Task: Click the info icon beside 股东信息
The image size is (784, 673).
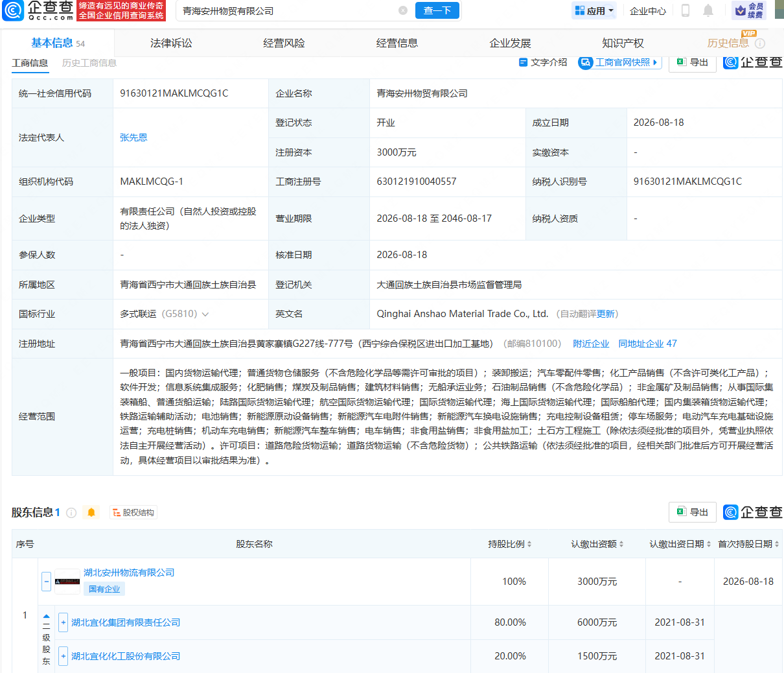Action: pyautogui.click(x=71, y=513)
